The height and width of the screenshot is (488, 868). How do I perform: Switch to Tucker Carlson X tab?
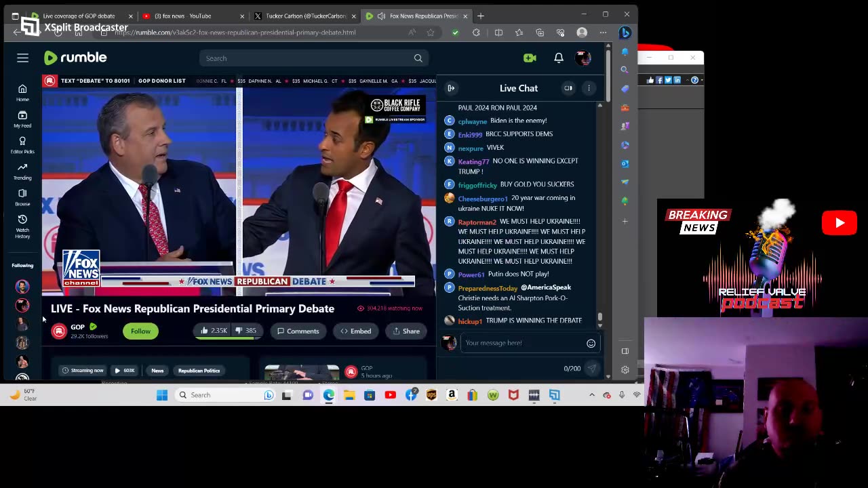click(x=304, y=16)
